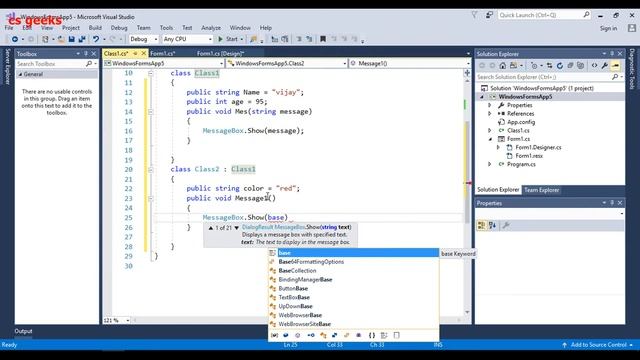640x360 pixels.
Task: Click the Collapse All icon in Solution Explorer
Action: [x=570, y=66]
